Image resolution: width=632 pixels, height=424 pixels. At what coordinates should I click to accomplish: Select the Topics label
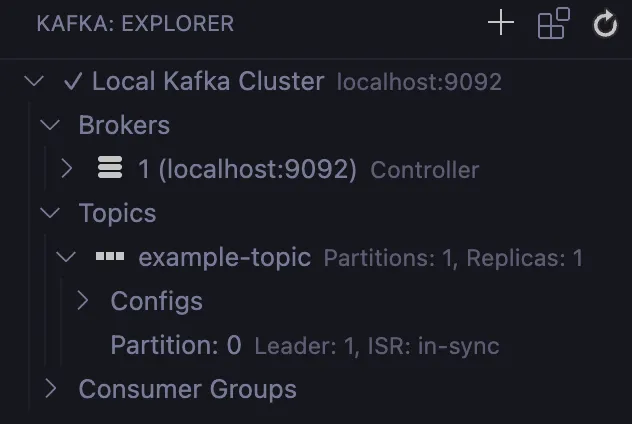pos(117,213)
